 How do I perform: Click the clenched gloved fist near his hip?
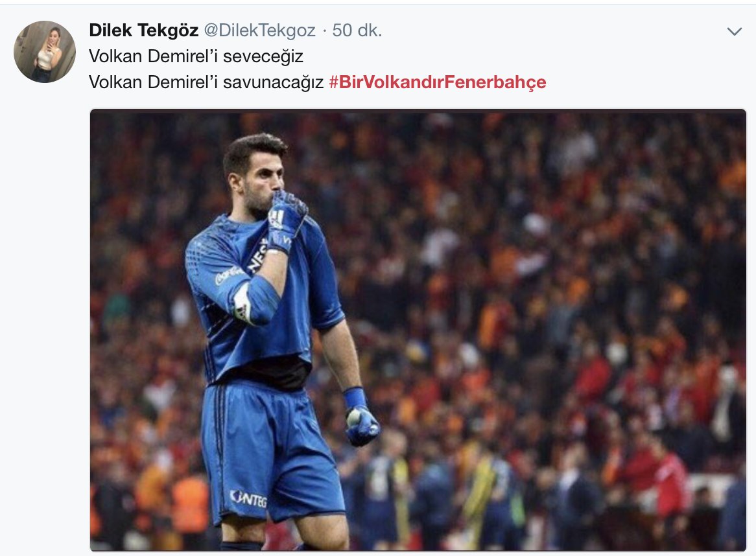(x=361, y=425)
